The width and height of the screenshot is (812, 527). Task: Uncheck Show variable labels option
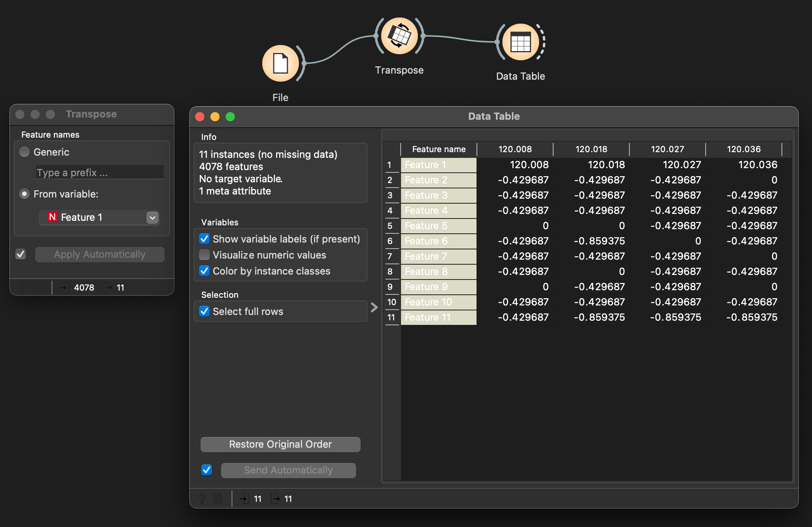pos(204,239)
